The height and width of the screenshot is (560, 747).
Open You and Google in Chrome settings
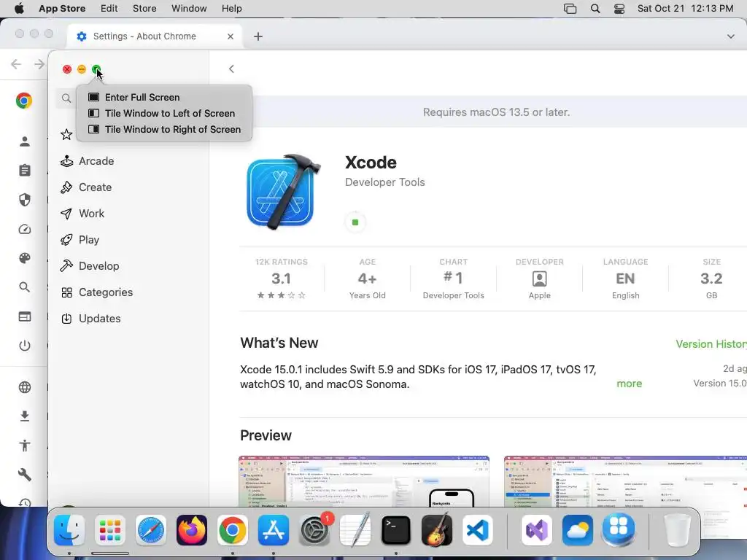25,141
